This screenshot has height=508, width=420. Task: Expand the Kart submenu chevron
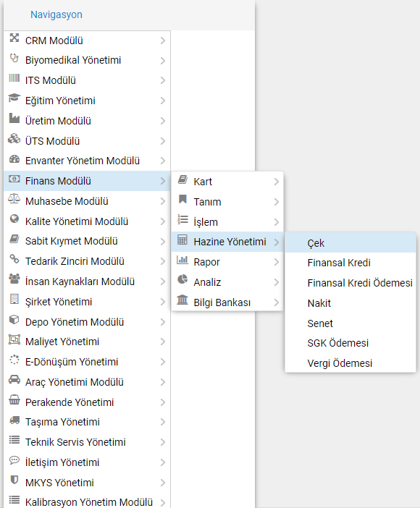click(x=277, y=182)
